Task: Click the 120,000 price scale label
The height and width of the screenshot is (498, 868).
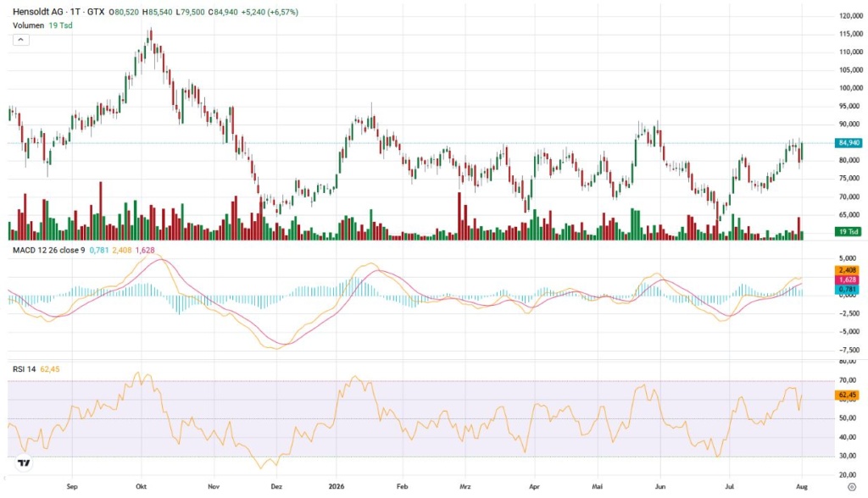Action: click(x=851, y=16)
